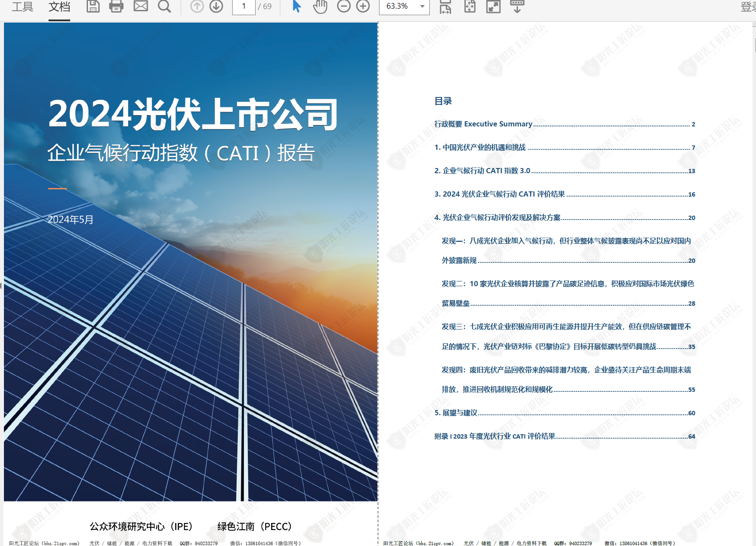
Task: Click cover title 2024光伏上市公司
Action: click(x=193, y=114)
